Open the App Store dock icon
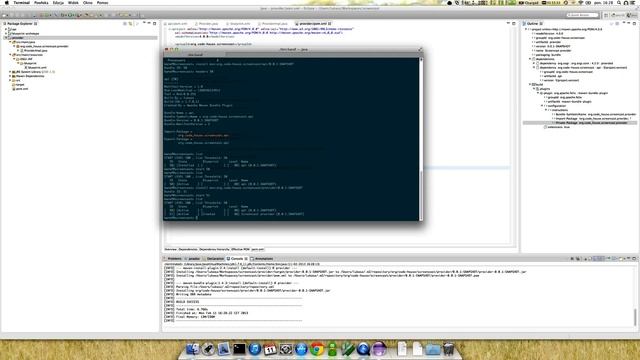Screen dimensions: 640x360 click(x=301, y=349)
